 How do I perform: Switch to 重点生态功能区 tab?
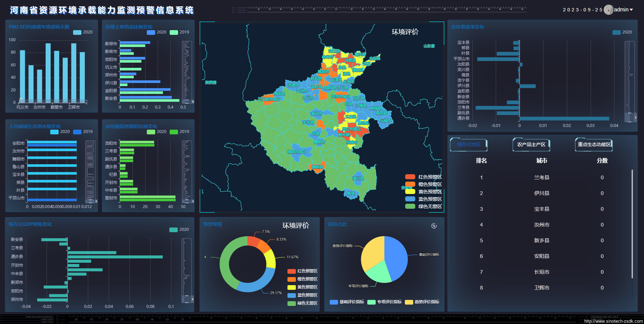594,144
